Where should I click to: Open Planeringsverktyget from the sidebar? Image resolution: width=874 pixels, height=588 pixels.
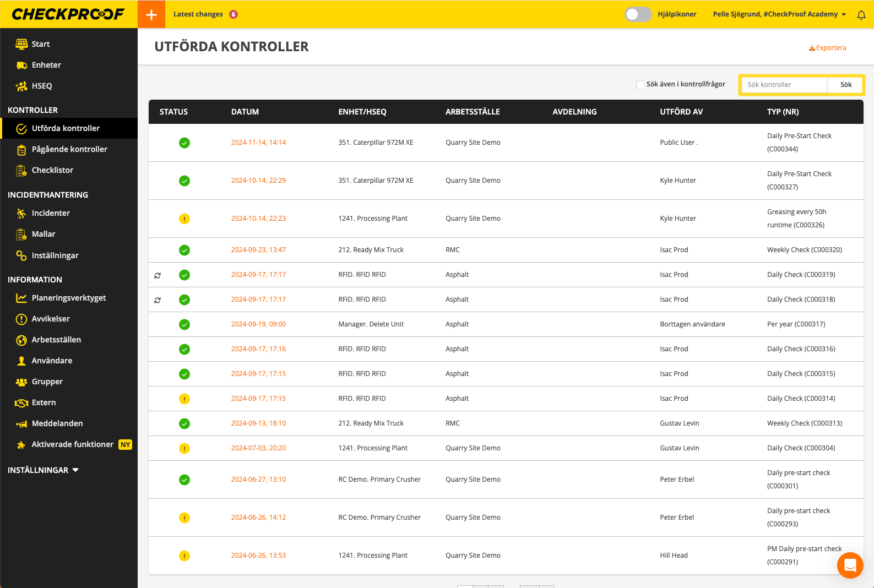point(69,298)
